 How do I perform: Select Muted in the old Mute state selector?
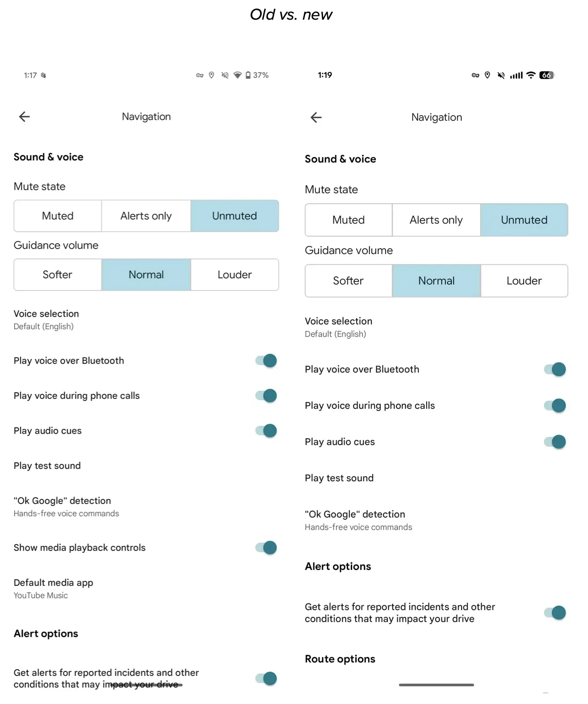tap(57, 216)
